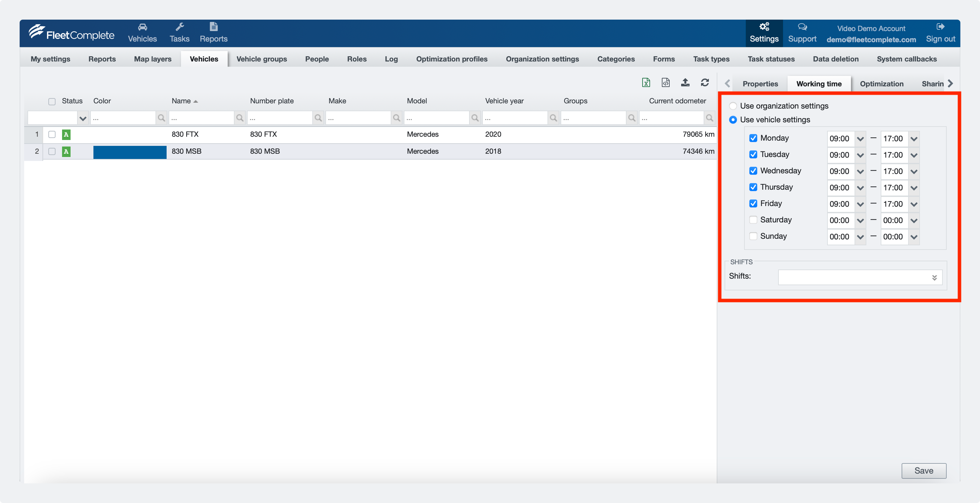
Task: Refresh the vehicles table
Action: point(705,82)
